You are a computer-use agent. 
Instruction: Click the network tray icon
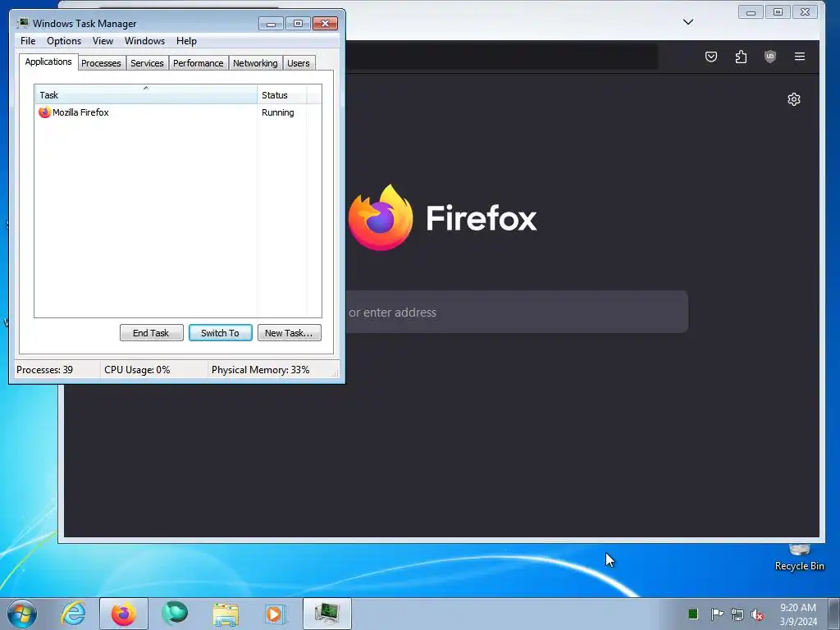(737, 614)
